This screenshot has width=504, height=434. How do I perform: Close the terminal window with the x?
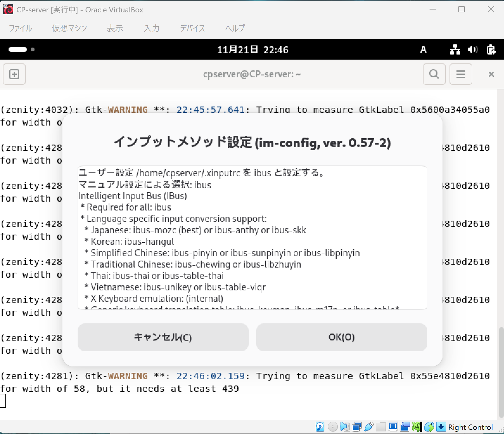pyautogui.click(x=491, y=74)
